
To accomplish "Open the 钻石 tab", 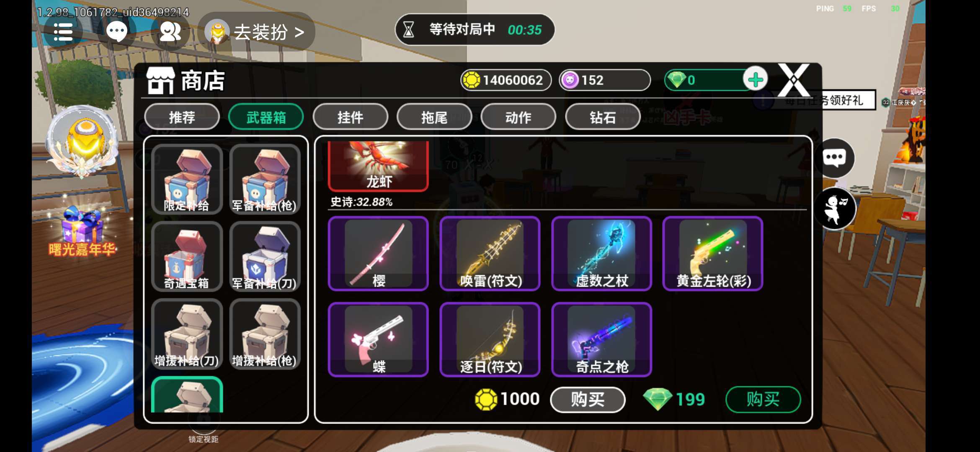I will pos(603,117).
